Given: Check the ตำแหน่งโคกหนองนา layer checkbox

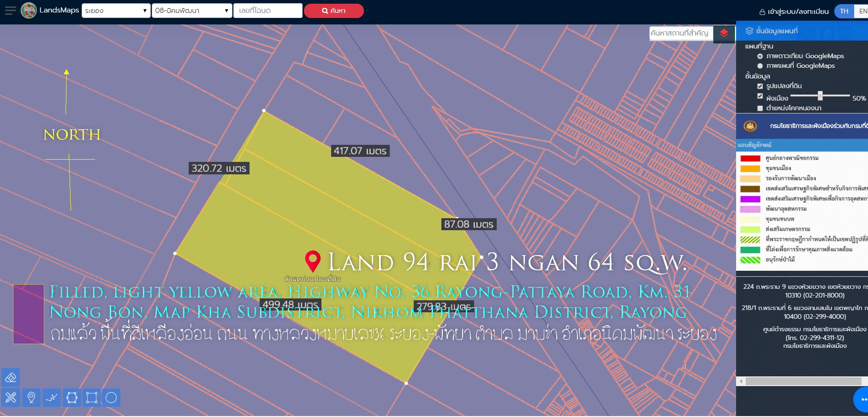Looking at the screenshot, I should [760, 108].
